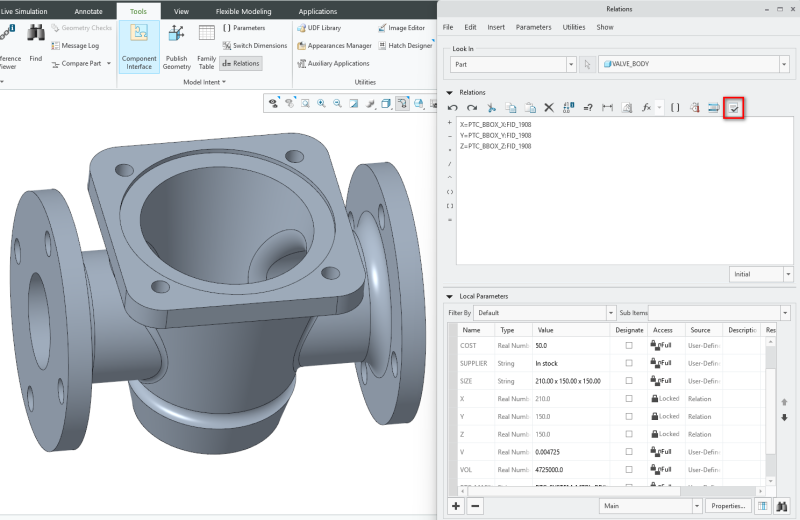Delete selected relations with the X icon
The image size is (800, 520).
point(548,107)
